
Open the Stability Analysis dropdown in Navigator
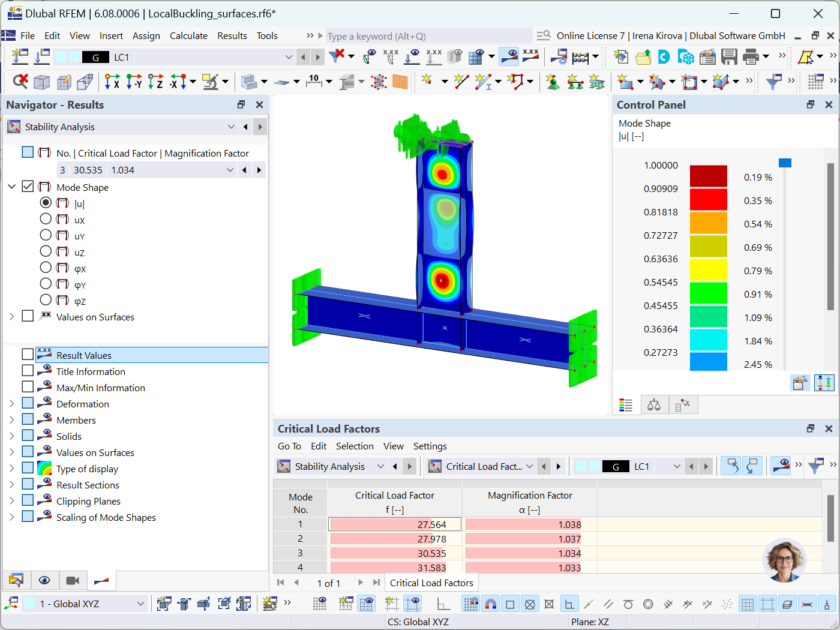(x=232, y=127)
